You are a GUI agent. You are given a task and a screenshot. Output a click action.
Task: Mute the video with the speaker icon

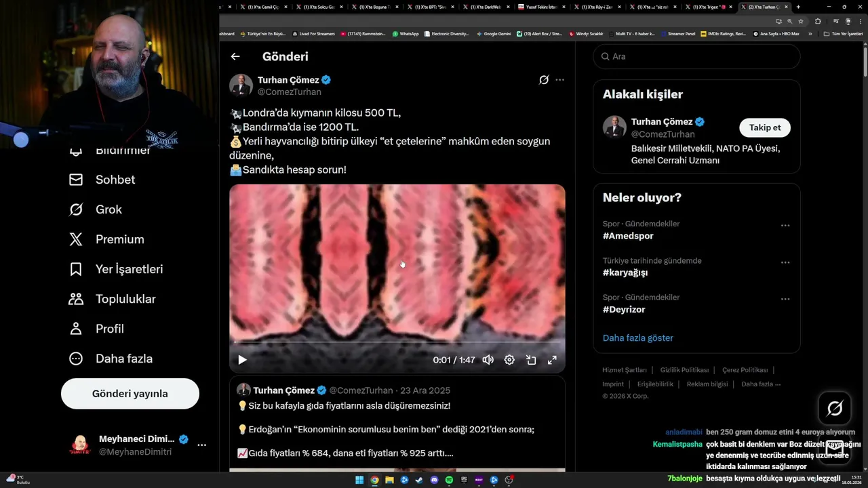[488, 360]
